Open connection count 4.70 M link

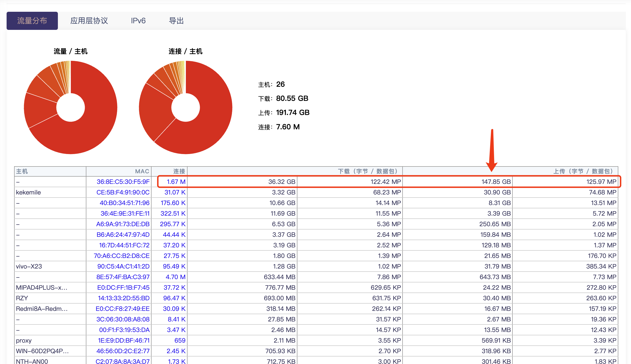[x=176, y=277]
